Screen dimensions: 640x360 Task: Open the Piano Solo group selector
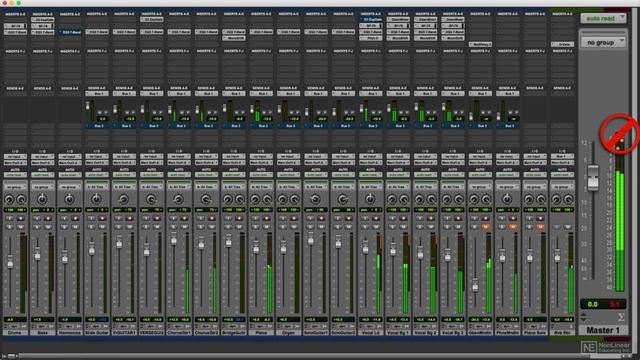tap(535, 187)
